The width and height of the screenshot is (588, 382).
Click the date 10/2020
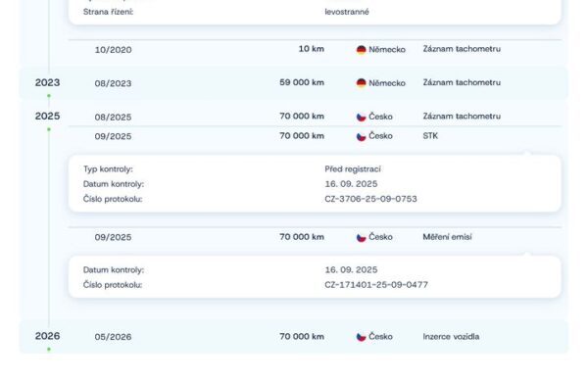[113, 50]
